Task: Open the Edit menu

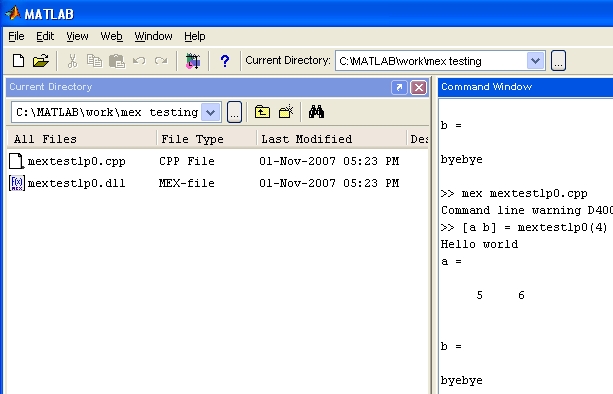Action: tap(45, 36)
